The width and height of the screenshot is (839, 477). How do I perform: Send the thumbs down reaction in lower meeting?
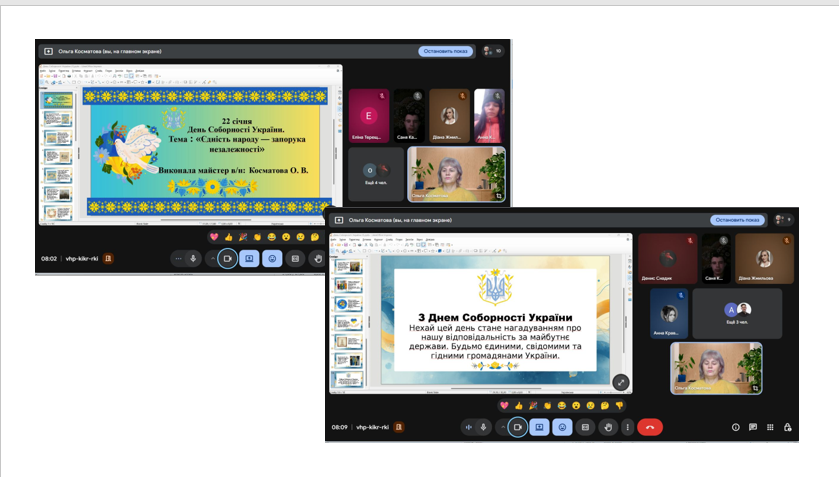click(619, 405)
